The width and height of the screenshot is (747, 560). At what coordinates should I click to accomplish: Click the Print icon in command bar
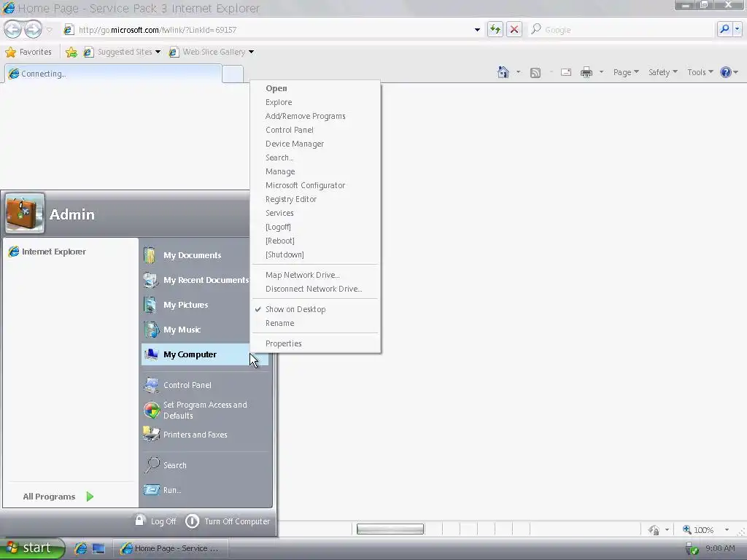(x=587, y=72)
